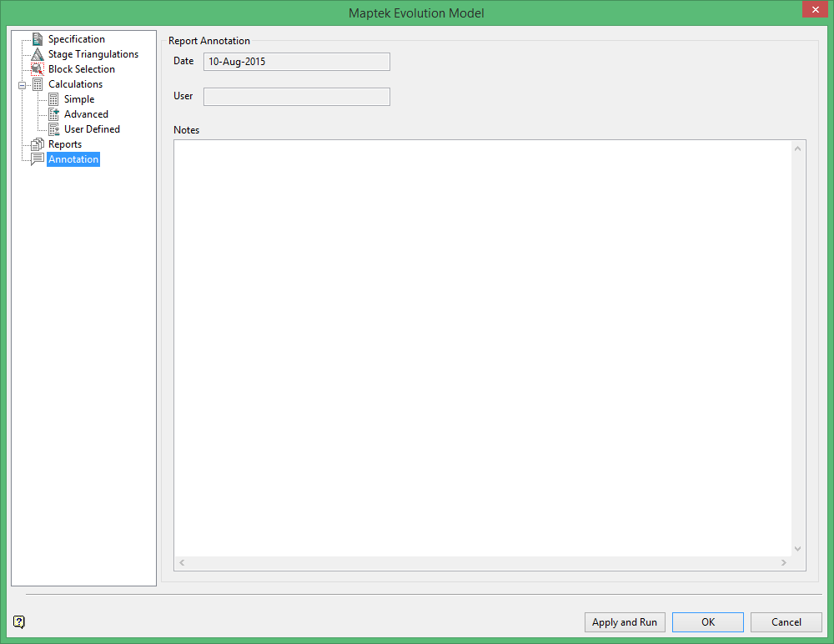Click the Notes scroll right arrow

pos(783,562)
